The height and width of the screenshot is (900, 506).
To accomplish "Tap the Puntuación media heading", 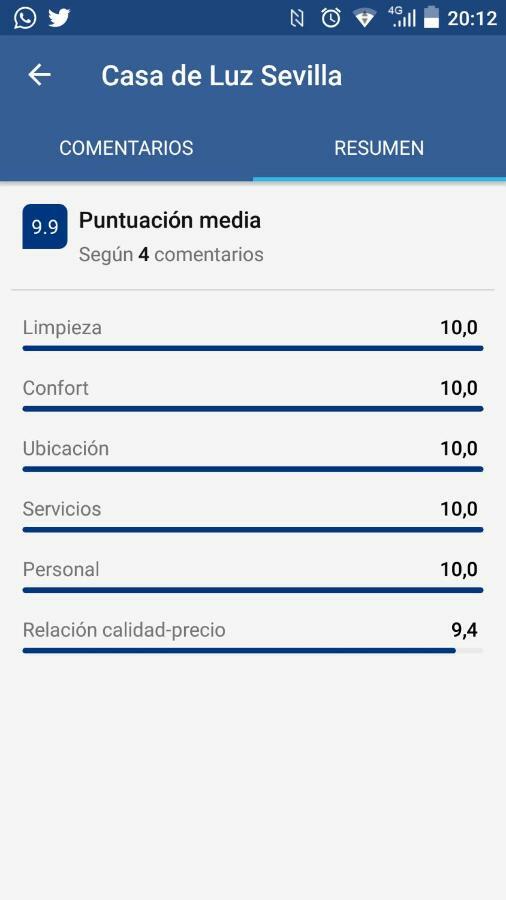I will pos(170,220).
